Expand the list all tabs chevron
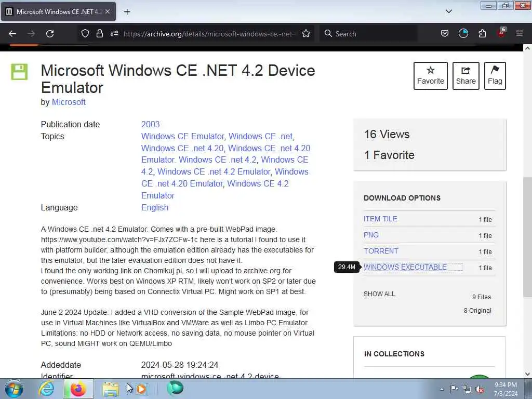The height and width of the screenshot is (399, 532). (x=448, y=11)
